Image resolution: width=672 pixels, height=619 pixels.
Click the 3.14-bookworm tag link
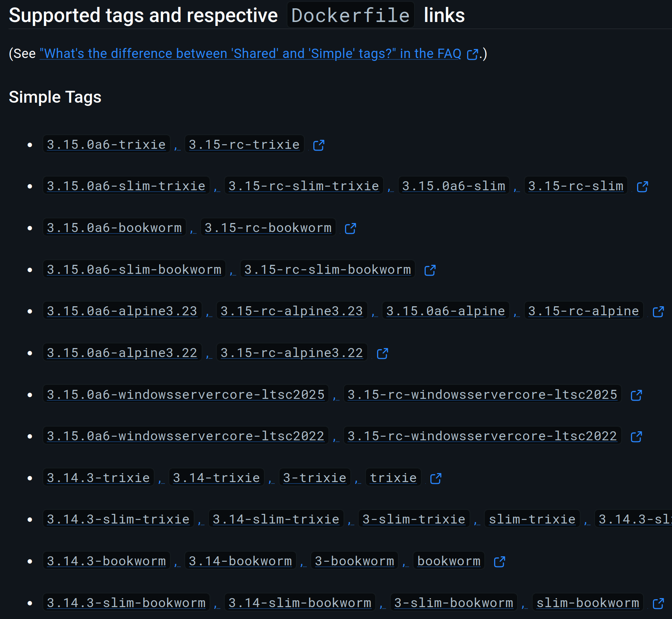(240, 561)
